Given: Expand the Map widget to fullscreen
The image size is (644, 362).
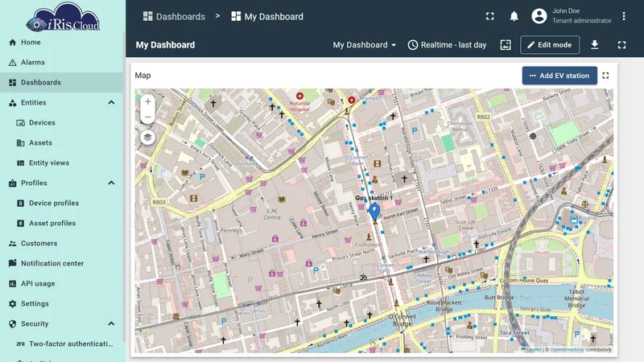Looking at the screenshot, I should click(x=605, y=76).
